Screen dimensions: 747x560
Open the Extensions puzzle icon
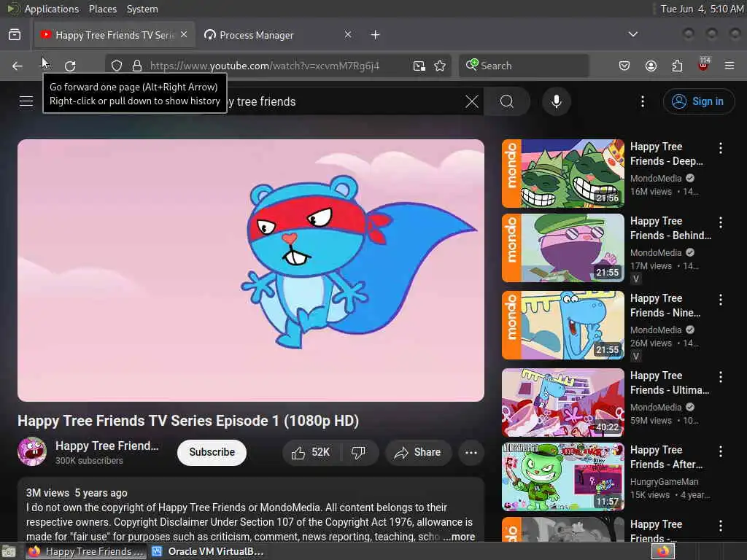point(677,66)
